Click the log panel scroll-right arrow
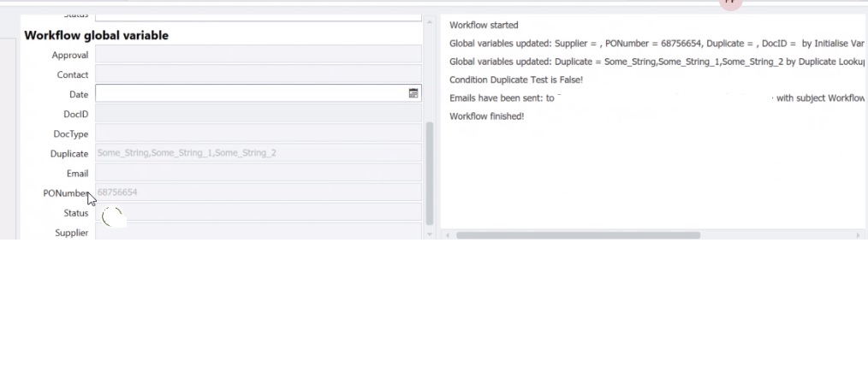Viewport: 868px width, 379px height. click(x=859, y=235)
